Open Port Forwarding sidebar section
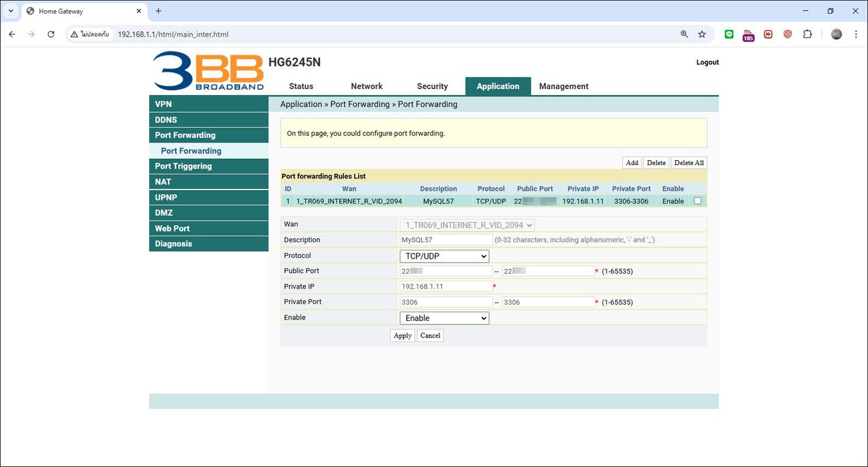Screen dimensions: 868x467 point(209,135)
